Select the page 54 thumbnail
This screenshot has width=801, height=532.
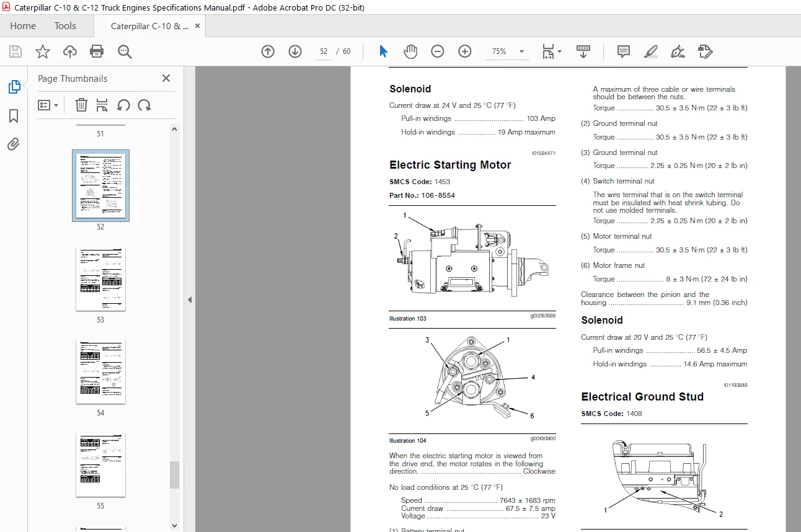point(100,371)
